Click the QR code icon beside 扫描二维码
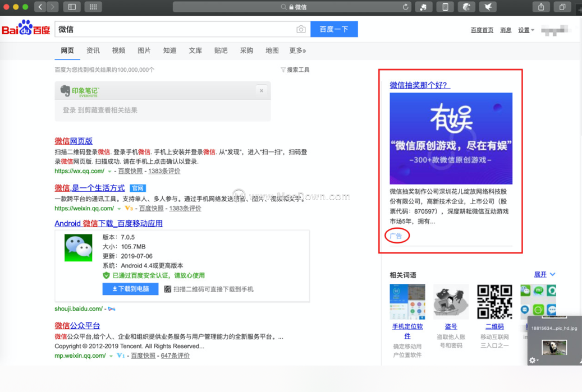The width and height of the screenshot is (582, 392). point(168,289)
